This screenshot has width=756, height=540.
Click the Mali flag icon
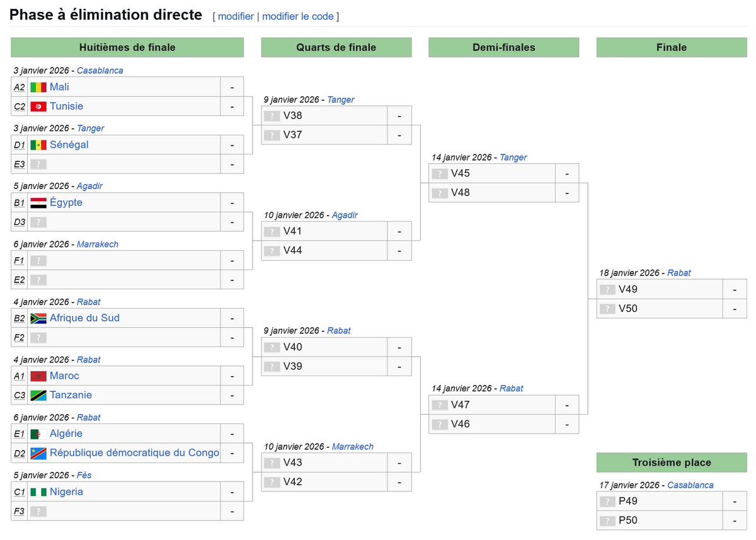click(x=38, y=87)
